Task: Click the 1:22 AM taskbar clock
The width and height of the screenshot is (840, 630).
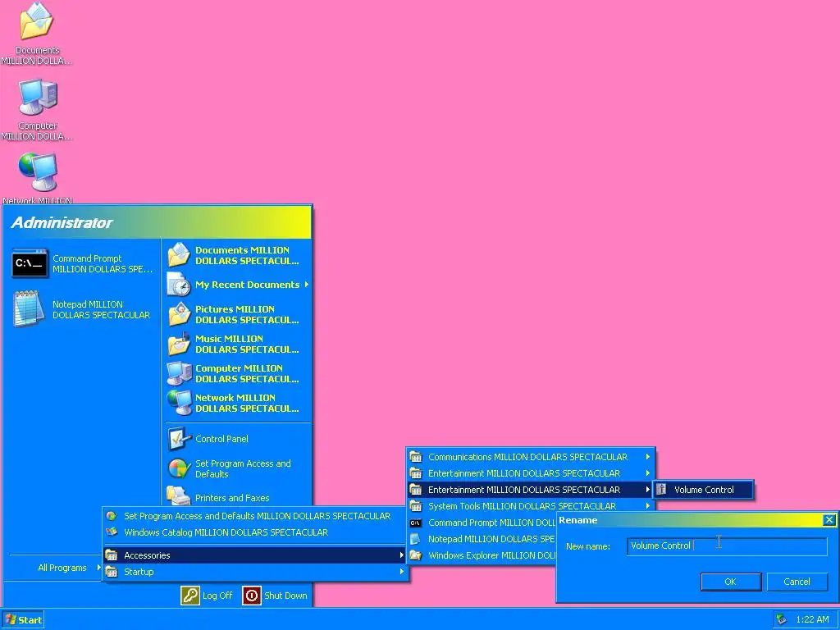Action: 812,619
